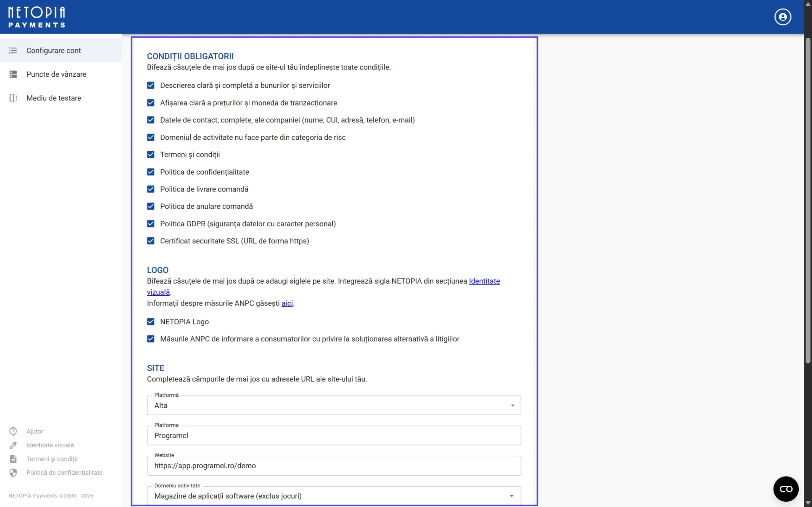Click the Puncte de vânzare sidebar icon
Image resolution: width=812 pixels, height=507 pixels.
point(13,74)
